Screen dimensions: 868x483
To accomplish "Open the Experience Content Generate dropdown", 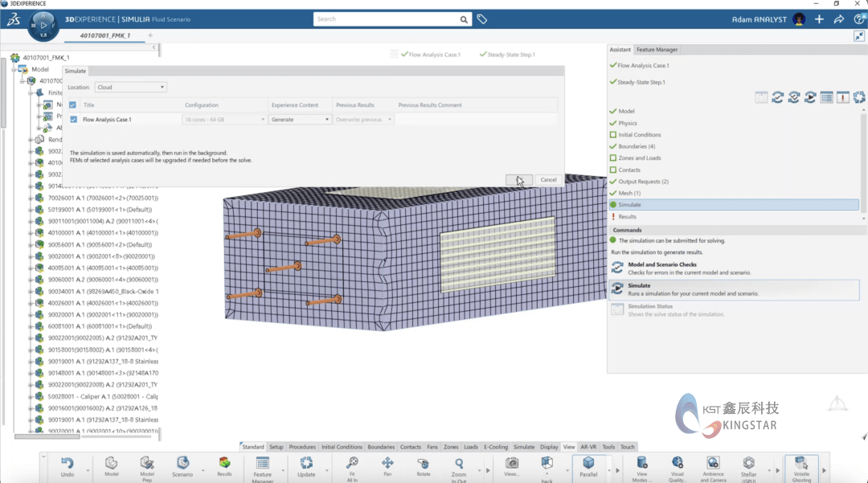I will tap(301, 120).
